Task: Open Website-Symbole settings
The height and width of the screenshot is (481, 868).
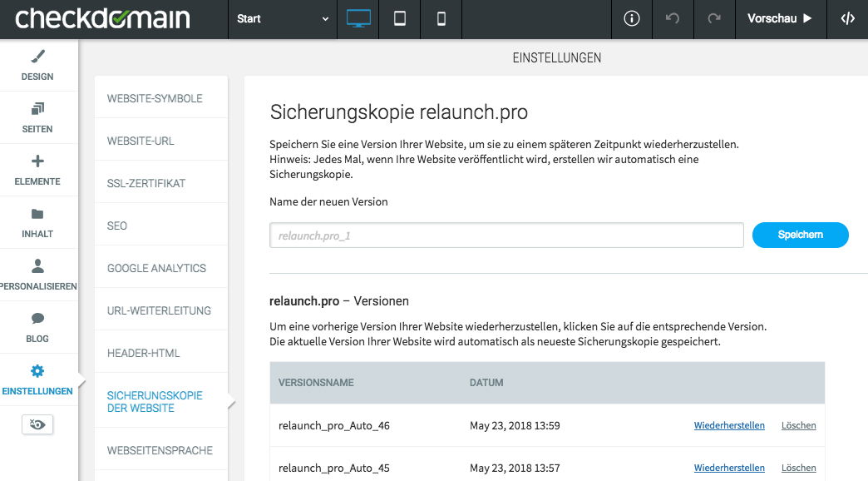Action: (161, 98)
